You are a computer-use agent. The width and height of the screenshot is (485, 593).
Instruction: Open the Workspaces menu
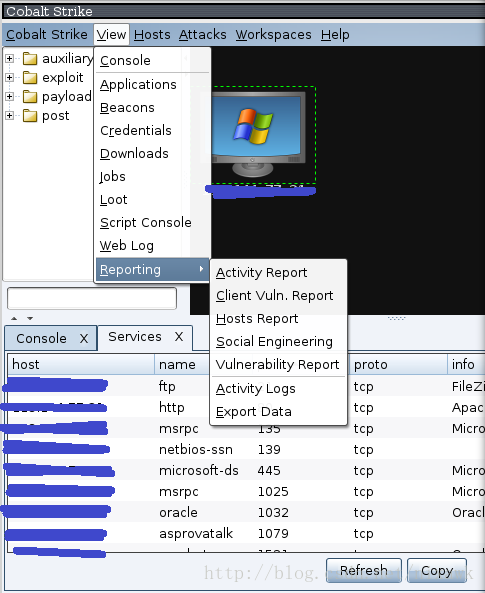pyautogui.click(x=273, y=34)
